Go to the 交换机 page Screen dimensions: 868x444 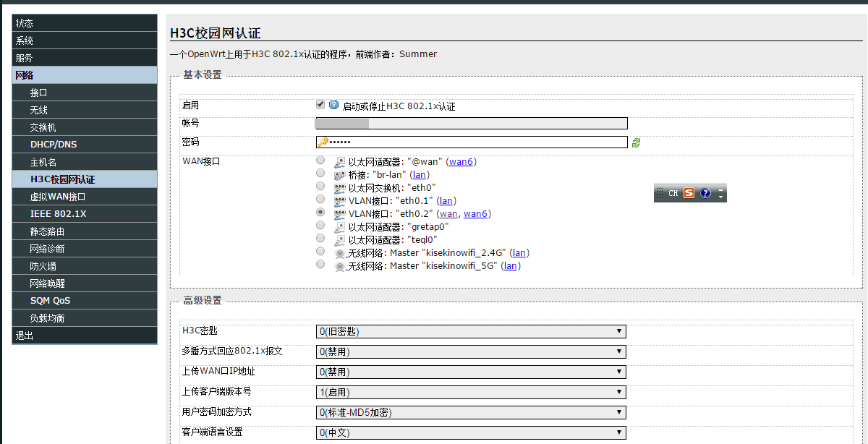[85, 127]
